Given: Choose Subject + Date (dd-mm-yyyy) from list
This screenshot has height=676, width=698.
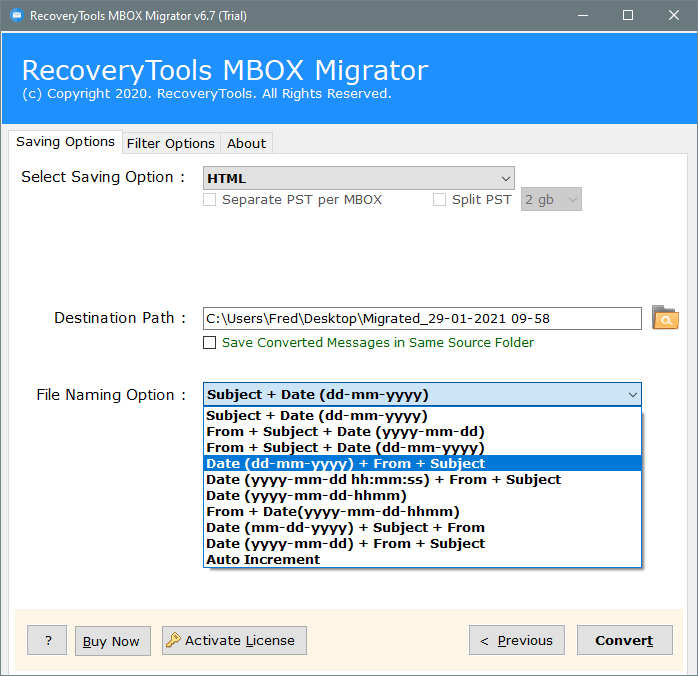Looking at the screenshot, I should pyautogui.click(x=422, y=416).
